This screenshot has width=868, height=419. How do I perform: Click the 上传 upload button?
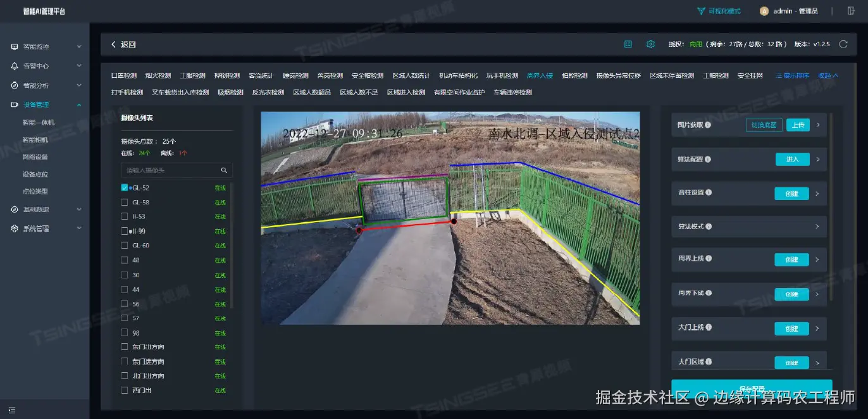[x=798, y=125]
